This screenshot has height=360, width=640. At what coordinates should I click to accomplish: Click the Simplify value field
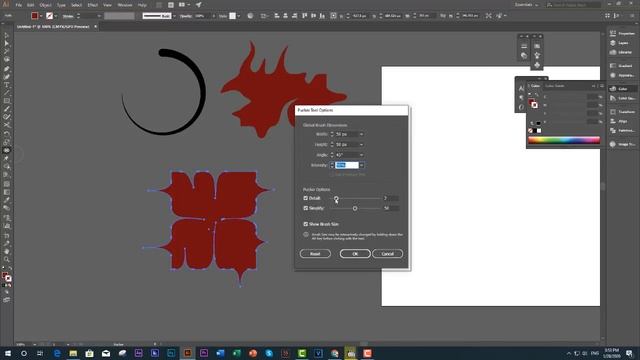391,208
